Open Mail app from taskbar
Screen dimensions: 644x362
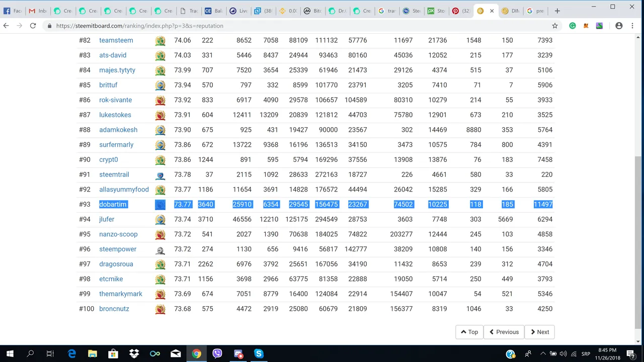click(176, 353)
